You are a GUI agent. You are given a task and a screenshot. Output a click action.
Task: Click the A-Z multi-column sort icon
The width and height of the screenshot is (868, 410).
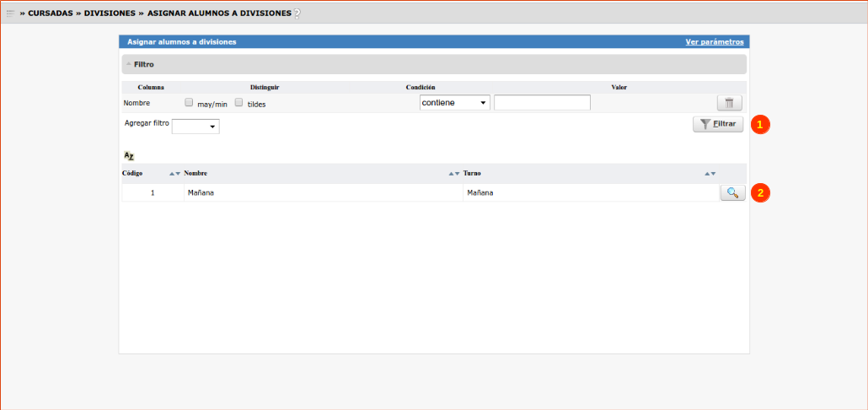pos(129,156)
